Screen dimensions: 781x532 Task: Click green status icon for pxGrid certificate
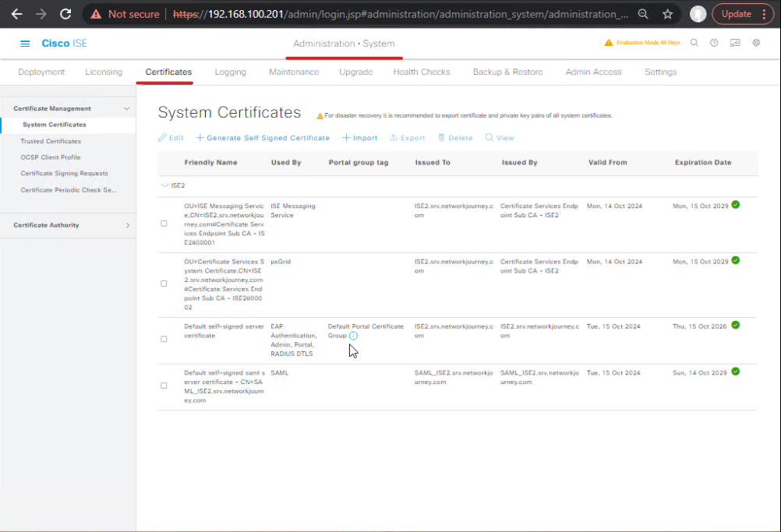(736, 260)
